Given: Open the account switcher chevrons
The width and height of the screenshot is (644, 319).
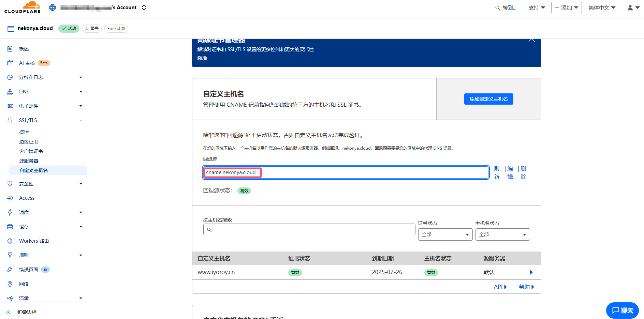Looking at the screenshot, I should [144, 7].
